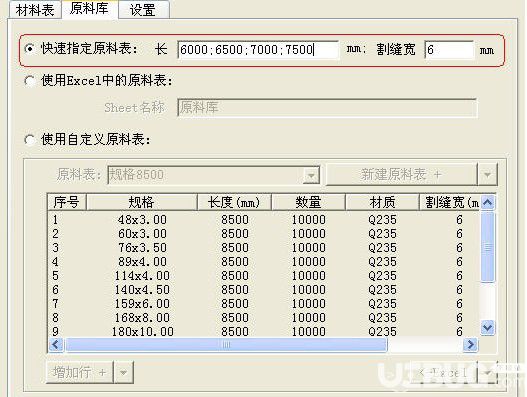
Task: Click the 8500 length cell in row 1
Action: point(235,220)
